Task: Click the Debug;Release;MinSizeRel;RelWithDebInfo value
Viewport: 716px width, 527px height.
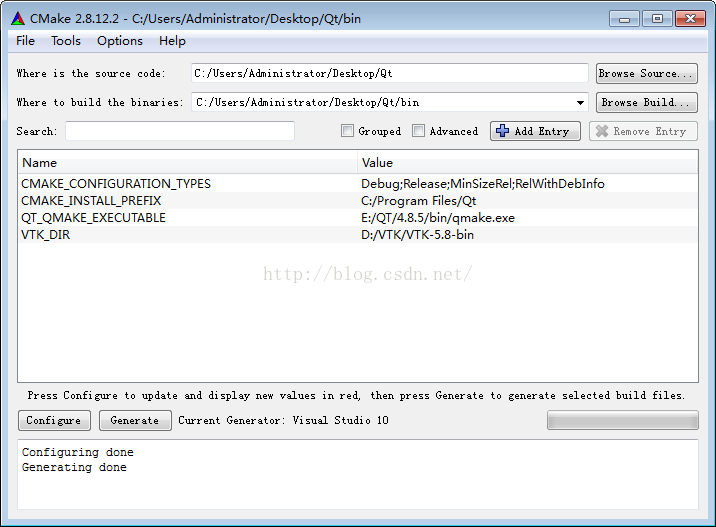Action: (x=483, y=184)
